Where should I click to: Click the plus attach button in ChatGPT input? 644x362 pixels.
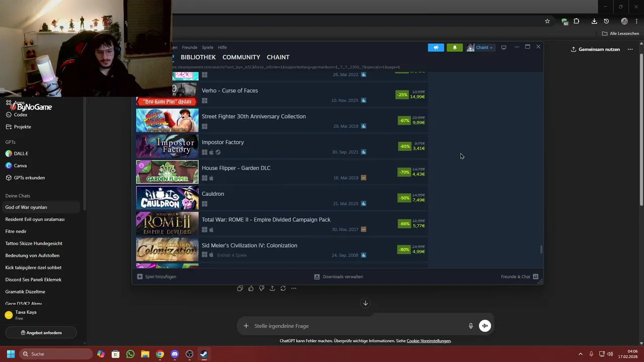click(x=246, y=326)
